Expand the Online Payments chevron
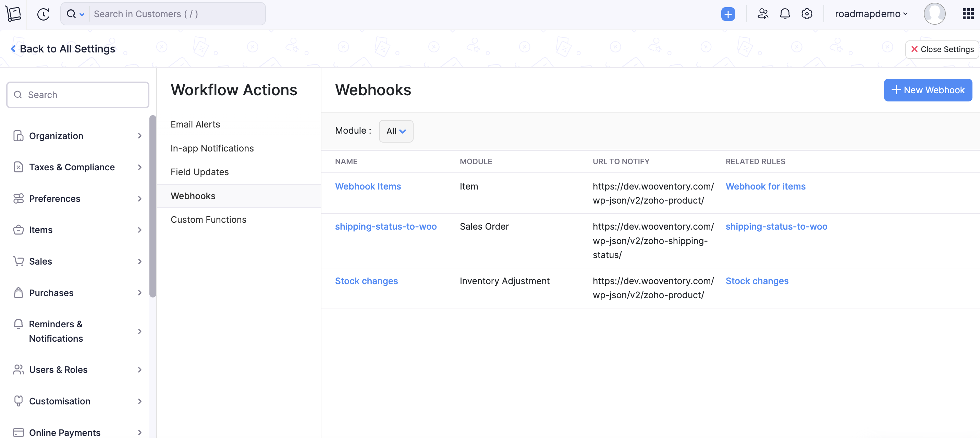Image resolution: width=980 pixels, height=438 pixels. tap(139, 433)
